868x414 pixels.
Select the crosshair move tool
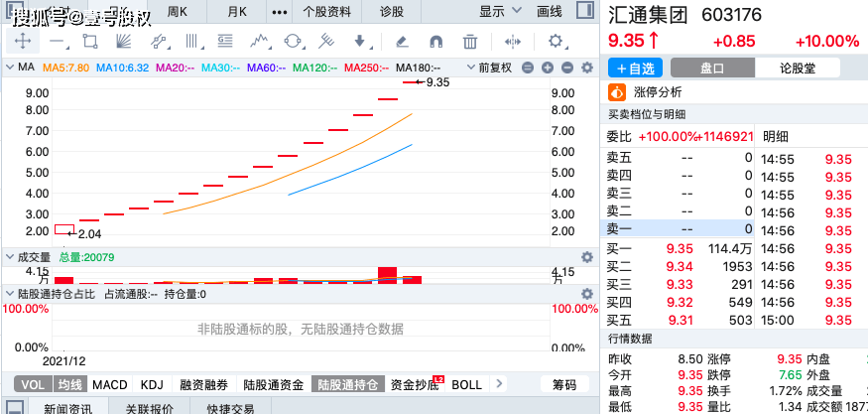tap(23, 41)
